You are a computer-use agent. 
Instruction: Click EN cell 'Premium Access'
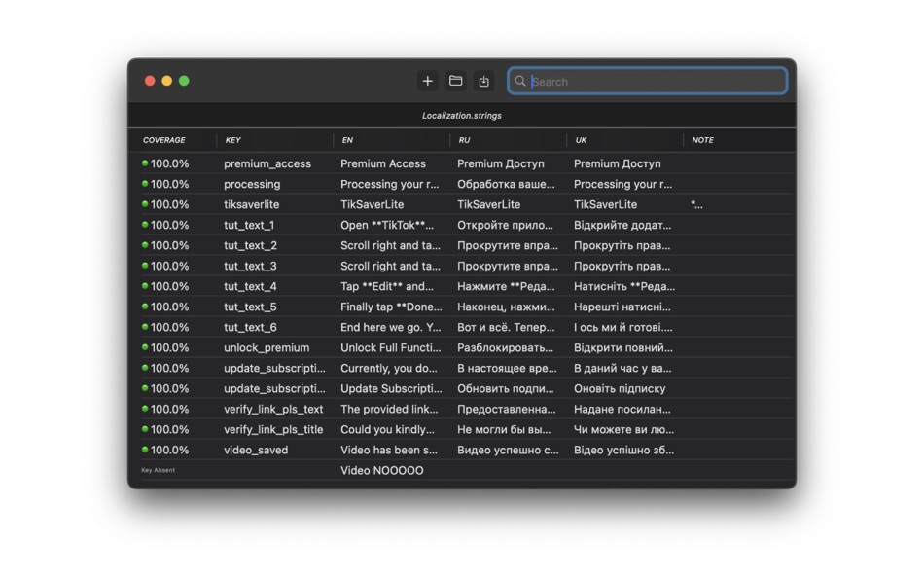pyautogui.click(x=383, y=164)
